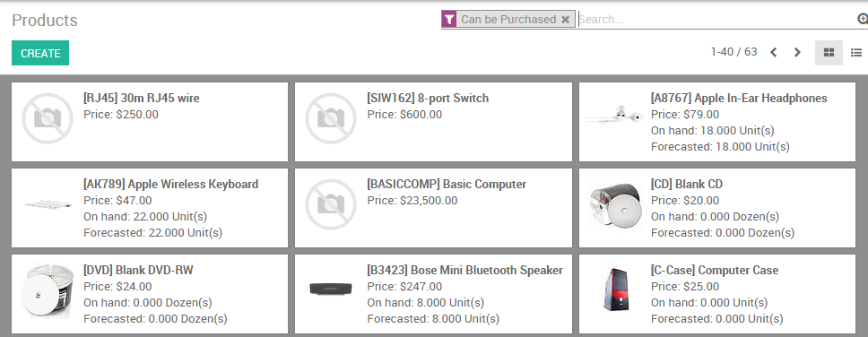The width and height of the screenshot is (868, 337).
Task: Remove the Can be Purchased filter
Action: click(565, 20)
